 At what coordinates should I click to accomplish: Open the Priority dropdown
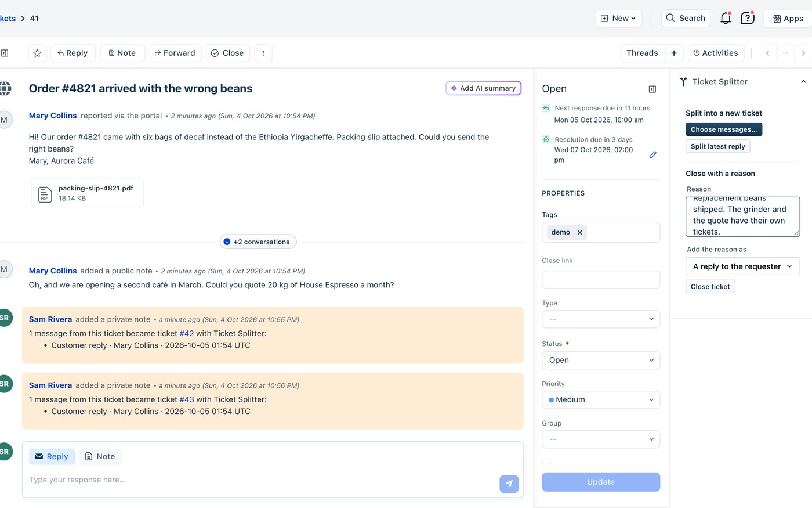click(601, 399)
